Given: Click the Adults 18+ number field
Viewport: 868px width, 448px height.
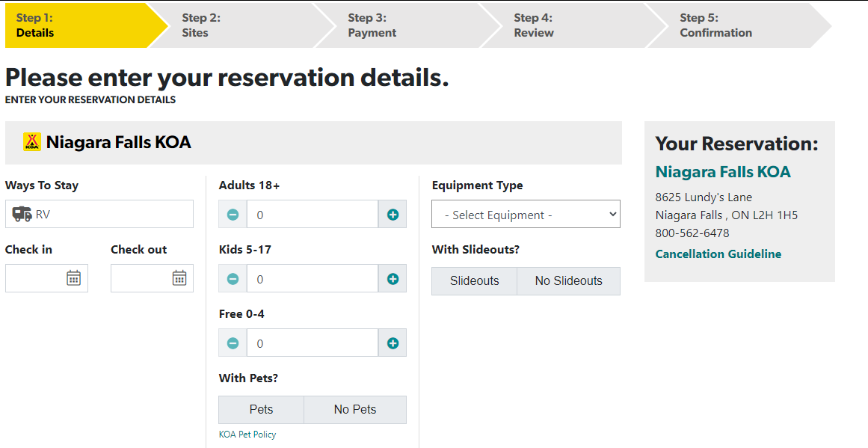Looking at the screenshot, I should (x=313, y=215).
